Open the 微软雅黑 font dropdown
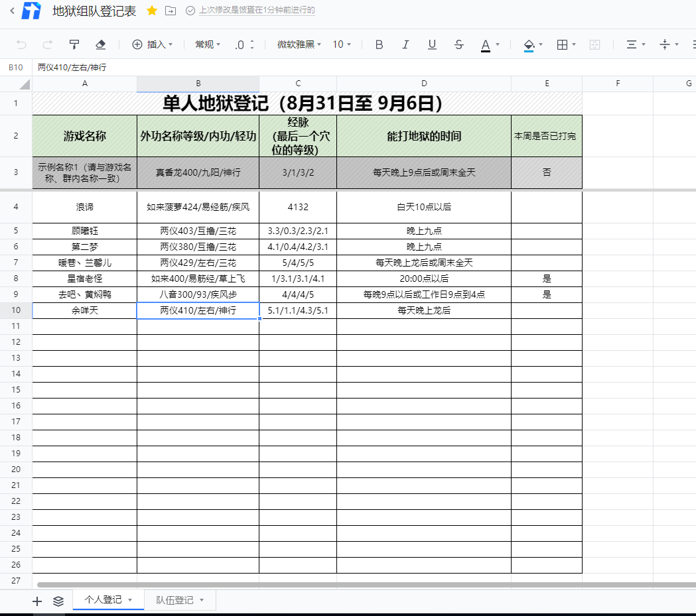 click(x=299, y=44)
